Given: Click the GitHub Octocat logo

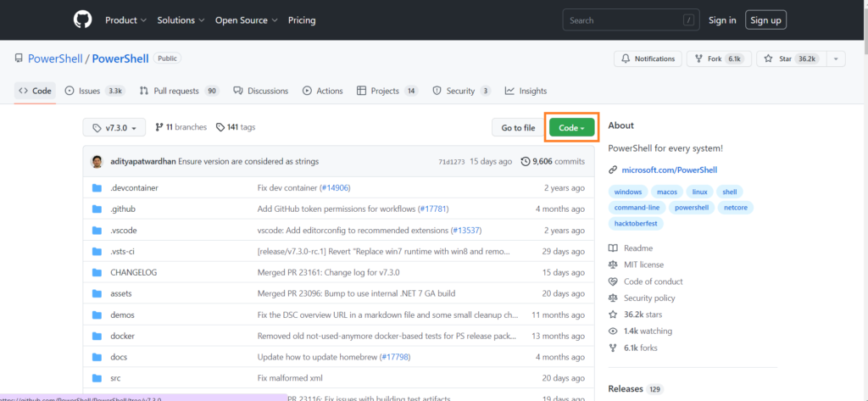Looking at the screenshot, I should pyautogui.click(x=82, y=20).
